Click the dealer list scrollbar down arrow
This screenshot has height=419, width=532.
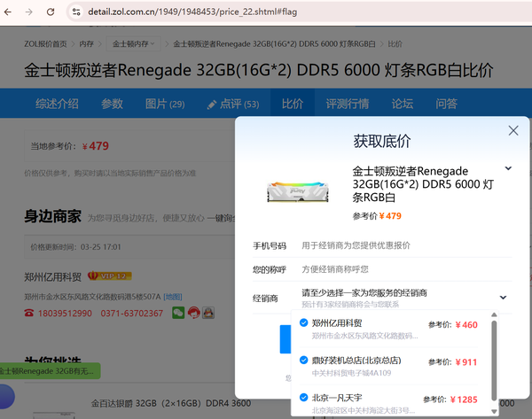click(494, 411)
